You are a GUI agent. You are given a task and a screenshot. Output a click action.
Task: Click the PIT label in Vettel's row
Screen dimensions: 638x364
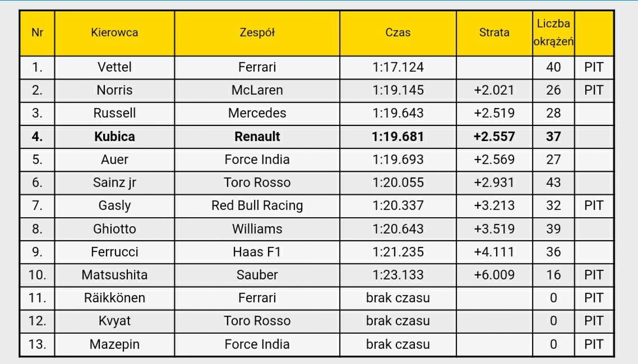594,67
